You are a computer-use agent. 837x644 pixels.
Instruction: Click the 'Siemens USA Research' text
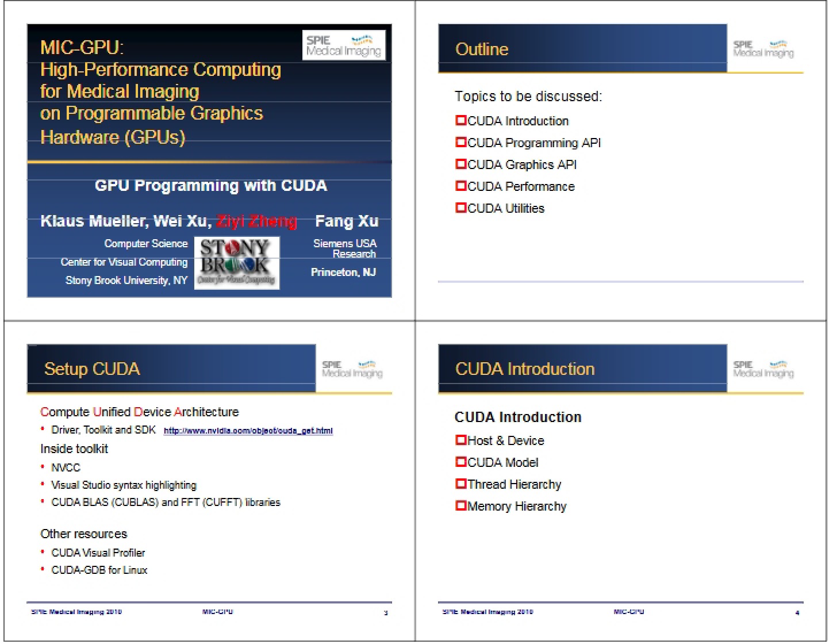345,248
